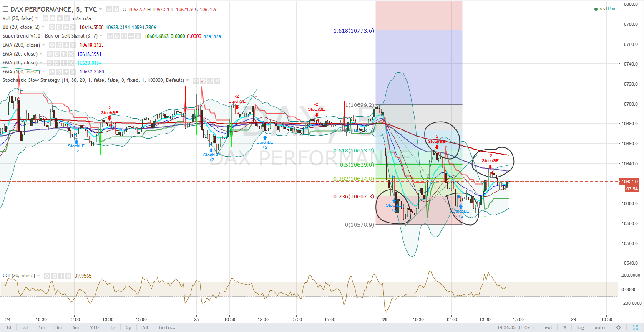Enter fullscreen mode with the expand icon
The width and height of the screenshot is (644, 332).
[635, 327]
